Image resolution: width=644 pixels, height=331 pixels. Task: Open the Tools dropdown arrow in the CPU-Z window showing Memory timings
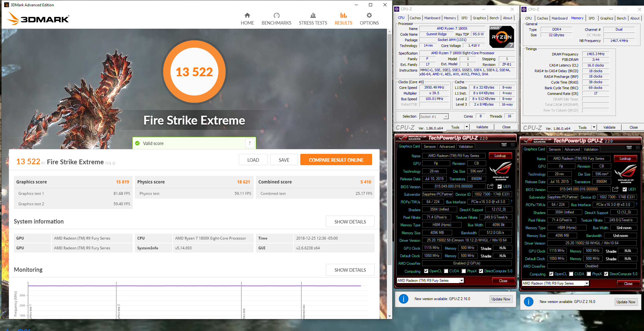[594, 127]
